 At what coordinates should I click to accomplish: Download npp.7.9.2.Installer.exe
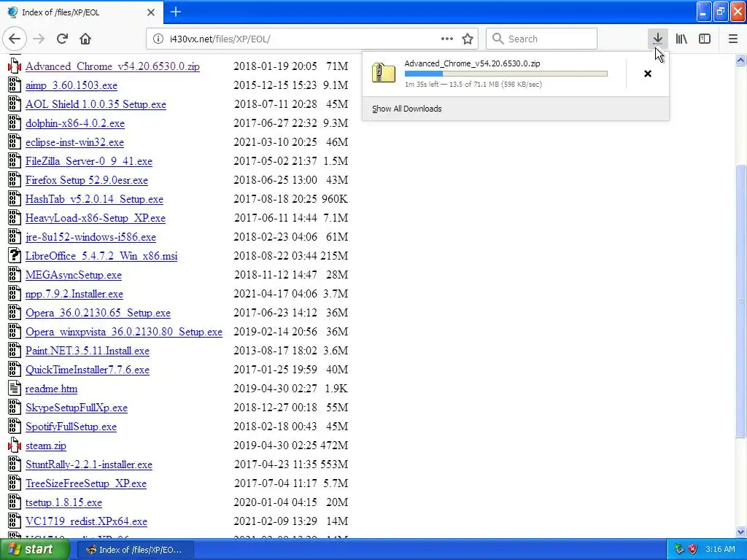[x=74, y=294]
